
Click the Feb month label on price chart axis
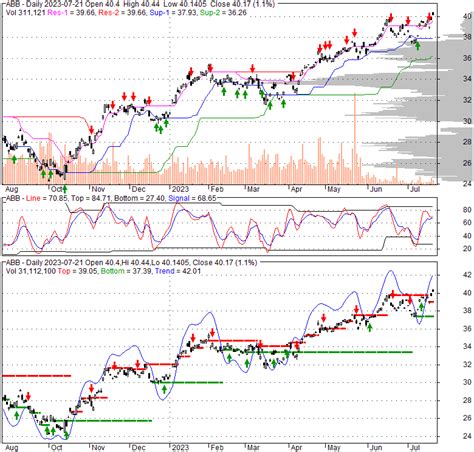click(217, 189)
